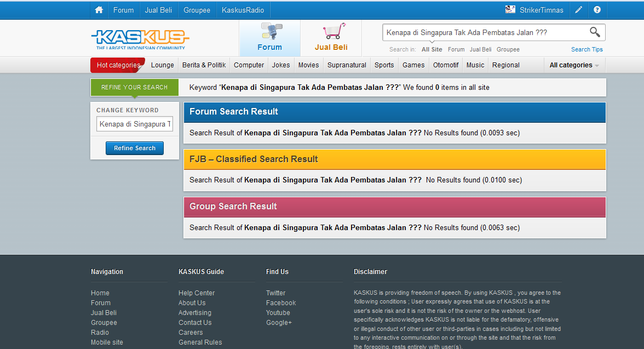The width and height of the screenshot is (644, 349).
Task: Set search scope to Forum
Action: (456, 49)
